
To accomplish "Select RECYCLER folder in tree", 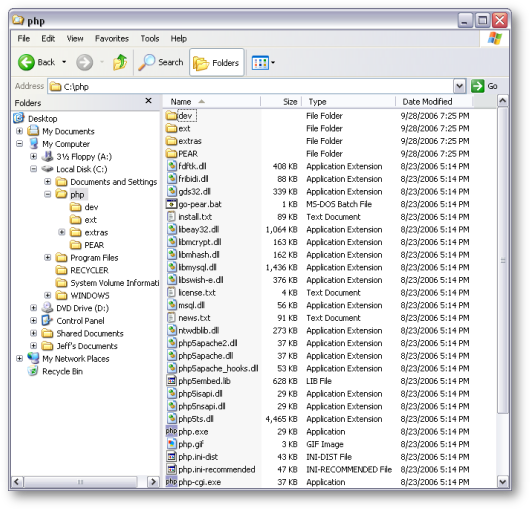I will [82, 270].
